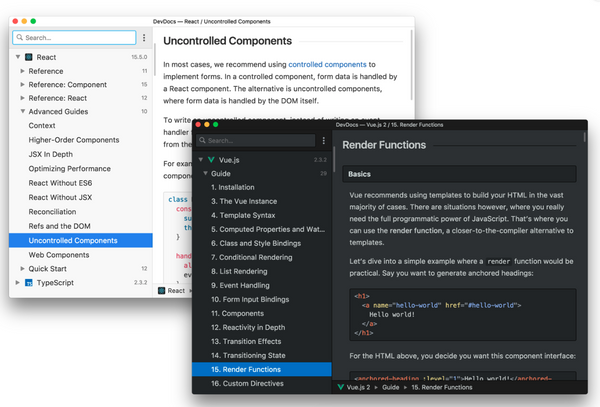Click Vue logo in dark window breadcrumb

(341, 387)
